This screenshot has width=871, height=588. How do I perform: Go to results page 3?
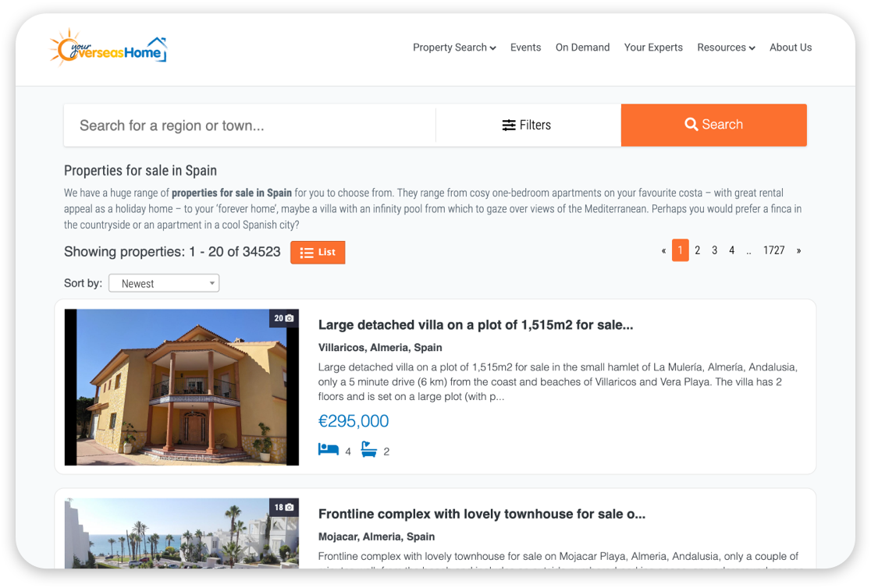coord(714,250)
